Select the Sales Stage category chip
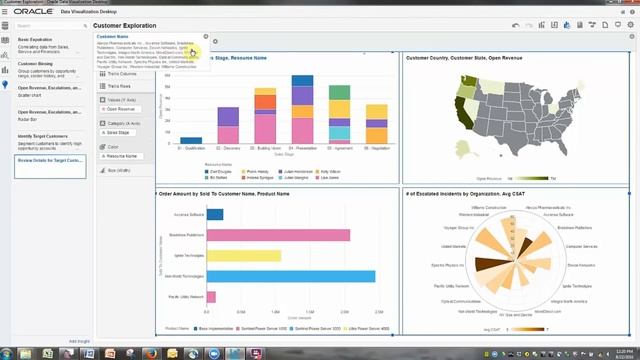Image resolution: width=640 pixels, height=360 pixels. click(118, 133)
